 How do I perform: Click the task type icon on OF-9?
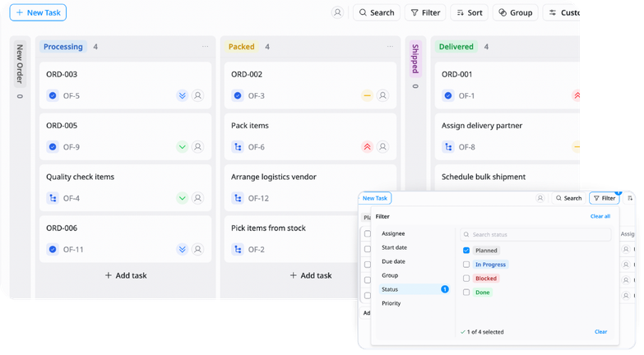pos(52,147)
